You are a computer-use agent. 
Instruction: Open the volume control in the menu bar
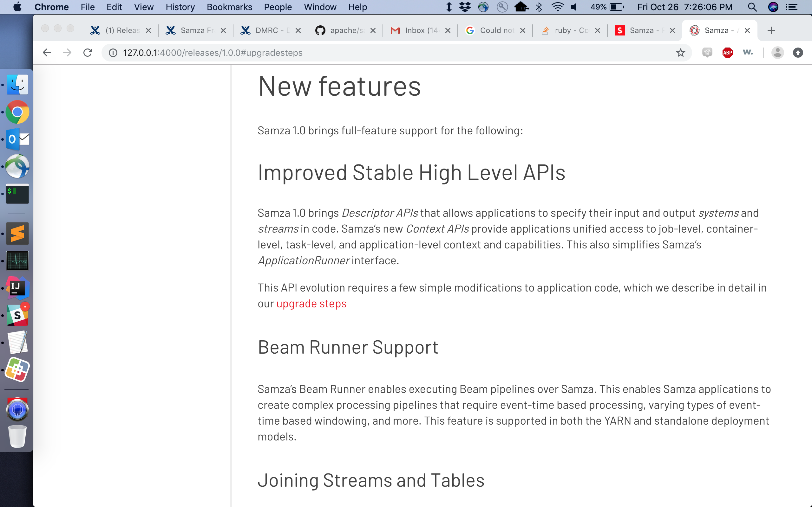(574, 7)
